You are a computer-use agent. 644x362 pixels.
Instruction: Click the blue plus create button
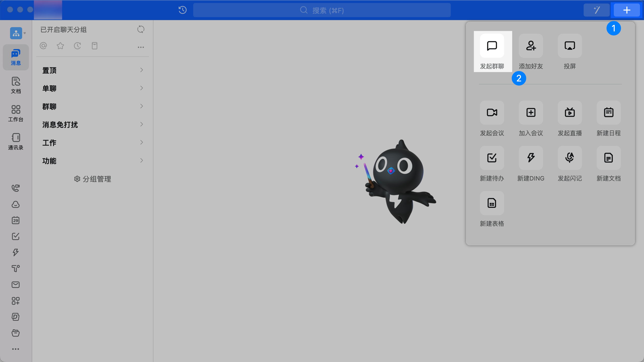pyautogui.click(x=627, y=10)
